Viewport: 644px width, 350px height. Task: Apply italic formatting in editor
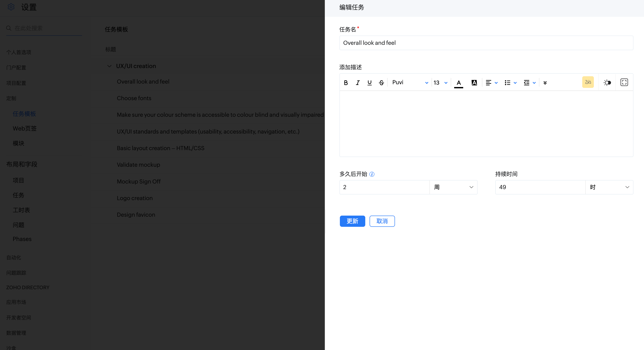[x=358, y=82]
